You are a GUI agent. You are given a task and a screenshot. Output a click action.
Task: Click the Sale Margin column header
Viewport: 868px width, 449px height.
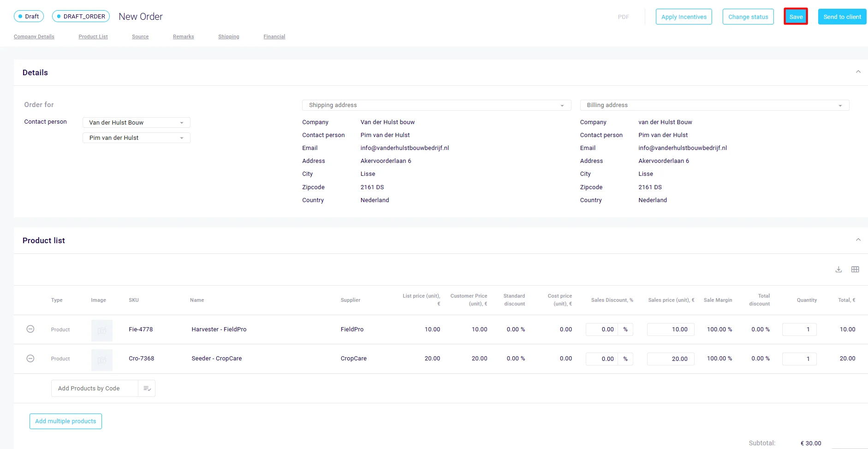pos(718,300)
